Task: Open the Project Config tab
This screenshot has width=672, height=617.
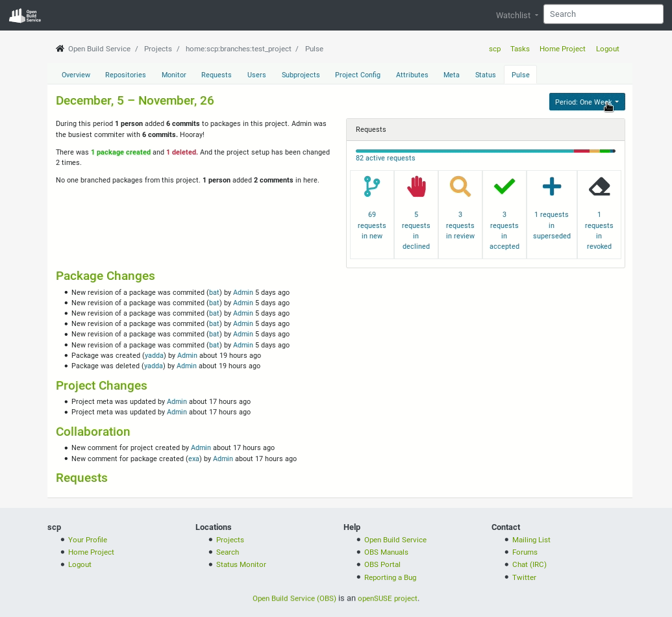Action: click(358, 75)
